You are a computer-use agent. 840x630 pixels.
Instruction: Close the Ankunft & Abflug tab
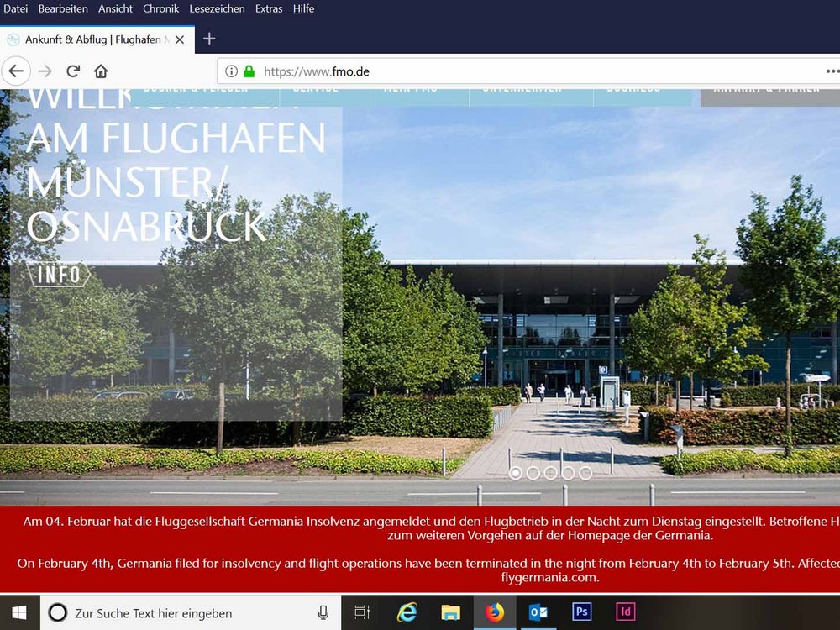pyautogui.click(x=179, y=39)
